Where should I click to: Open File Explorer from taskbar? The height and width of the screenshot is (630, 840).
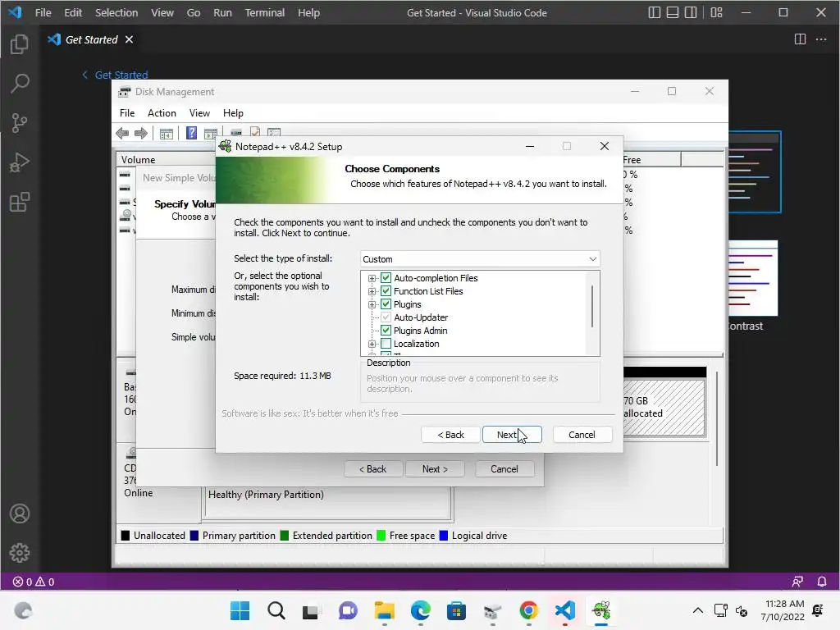[384, 610]
